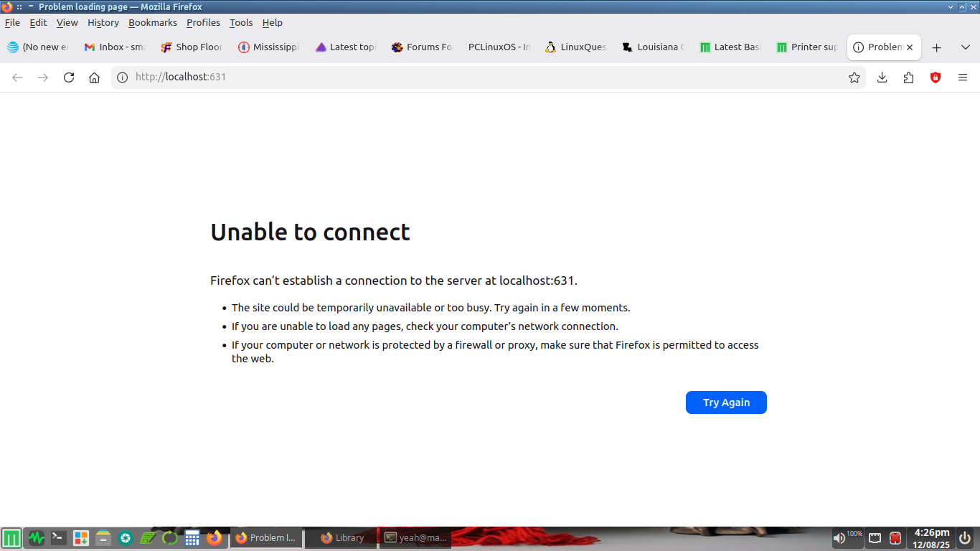Viewport: 980px width, 551px height.
Task: Adjust the volume control in system tray
Action: [x=839, y=538]
